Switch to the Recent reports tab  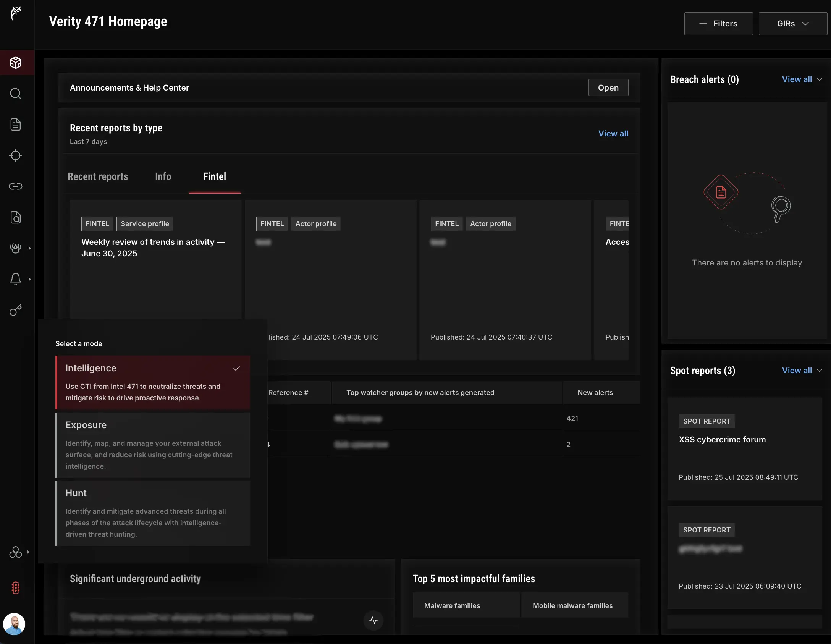(98, 176)
